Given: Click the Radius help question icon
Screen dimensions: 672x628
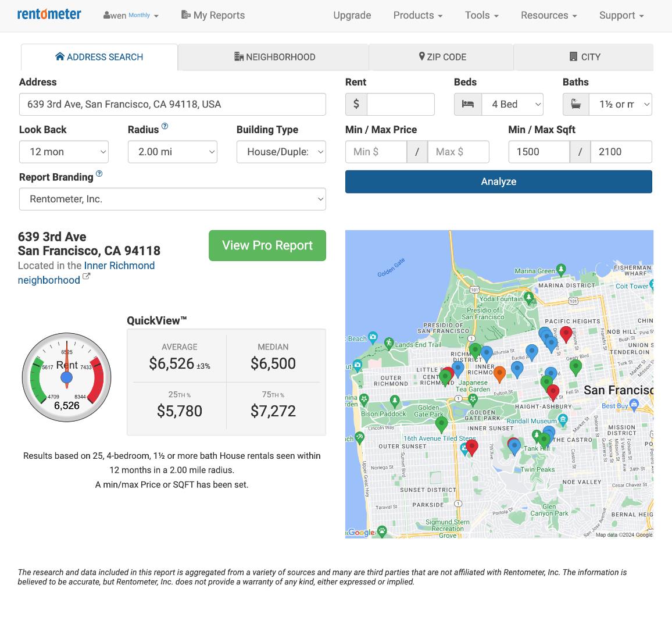Looking at the screenshot, I should 165,126.
